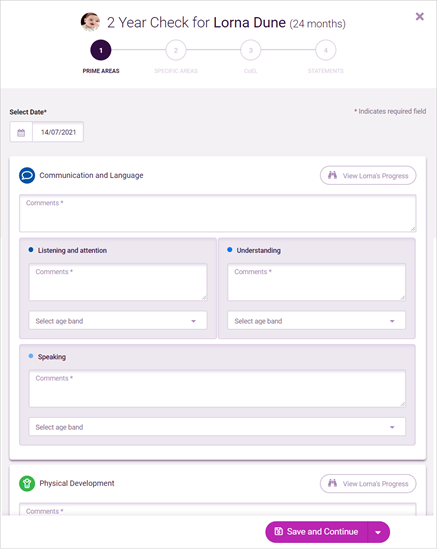Click the 14/07/2021 date input field
The width and height of the screenshot is (437, 549).
click(x=58, y=132)
